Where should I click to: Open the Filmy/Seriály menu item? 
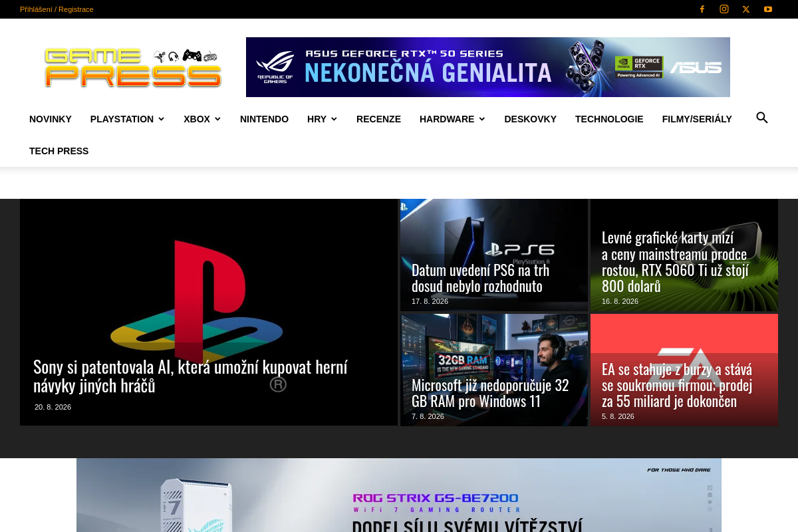(x=697, y=119)
